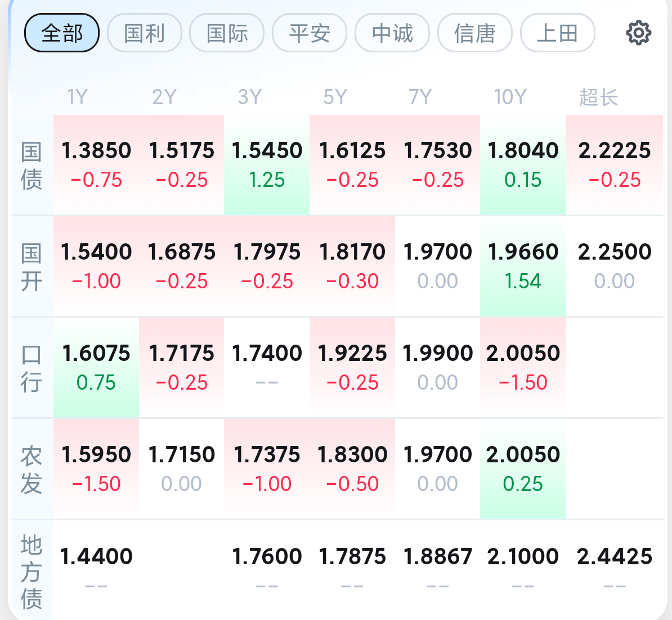This screenshot has width=672, height=620.
Task: Select the 全部 filter tab
Action: pyautogui.click(x=62, y=33)
